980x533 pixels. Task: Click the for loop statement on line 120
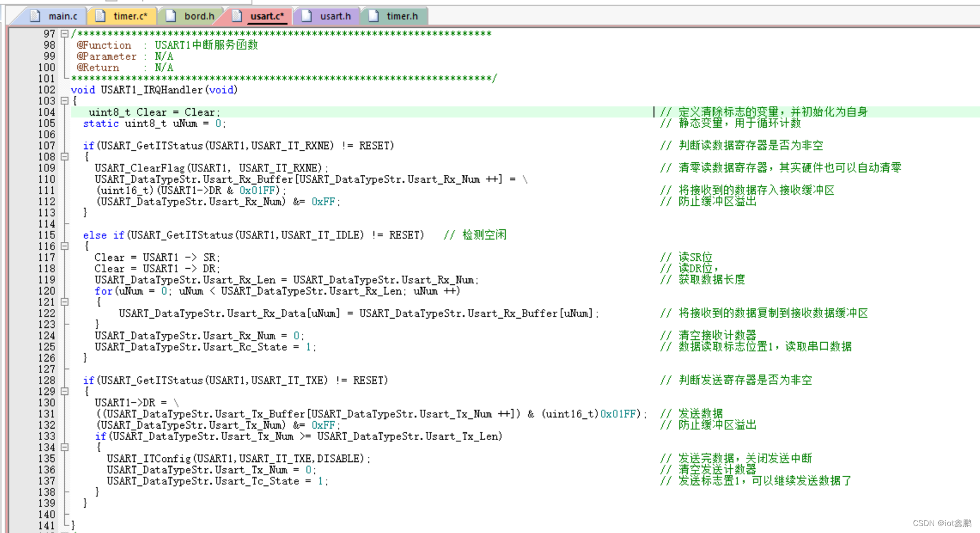click(x=277, y=291)
